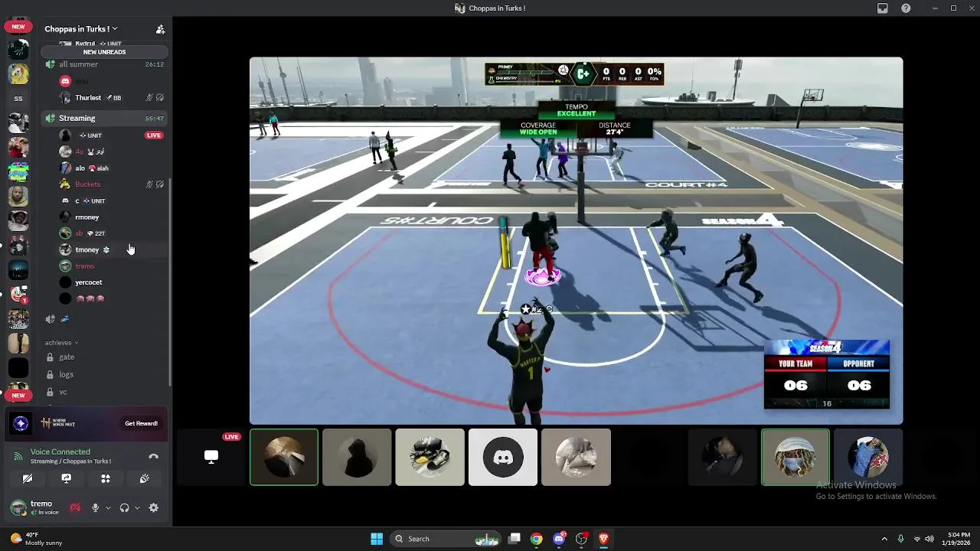Image resolution: width=980 pixels, height=551 pixels.
Task: Disconnect from voice with the hang-up icon
Action: pyautogui.click(x=153, y=456)
